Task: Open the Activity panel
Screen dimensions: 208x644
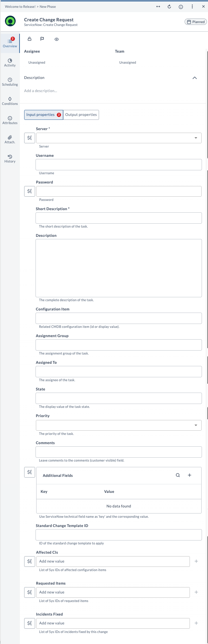Action: tap(10, 63)
